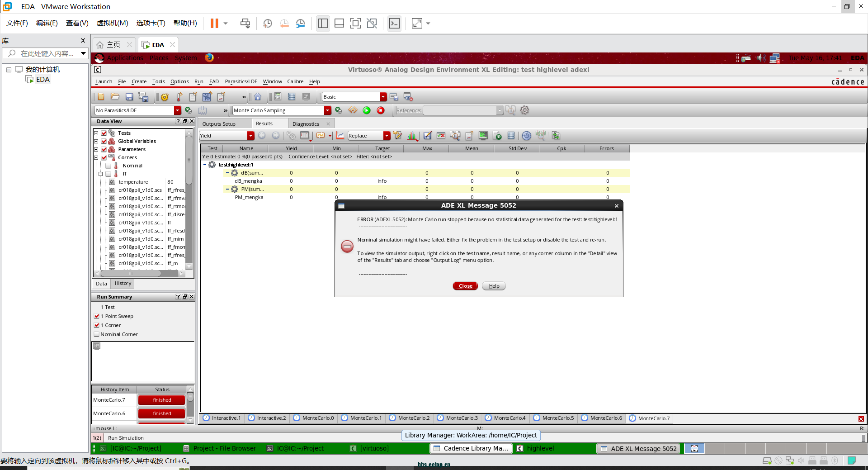Switch to the Diagnostics tab
The image size is (868, 470).
pos(306,124)
